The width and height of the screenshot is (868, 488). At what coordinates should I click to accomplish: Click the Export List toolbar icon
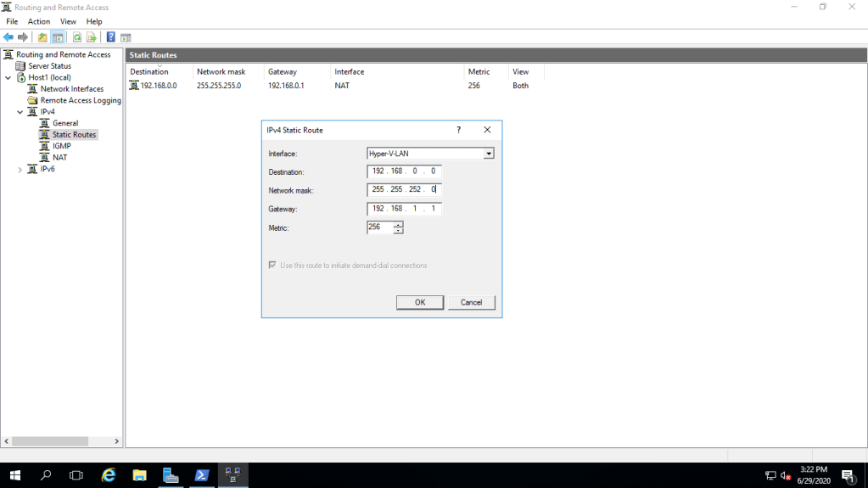tap(91, 37)
